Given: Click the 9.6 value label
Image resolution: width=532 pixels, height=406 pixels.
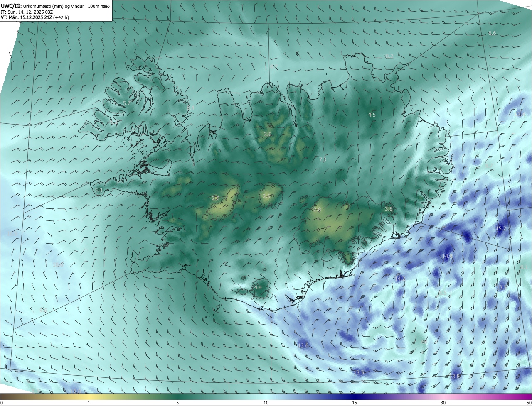Looking at the screenshot, I should (x=43, y=310).
